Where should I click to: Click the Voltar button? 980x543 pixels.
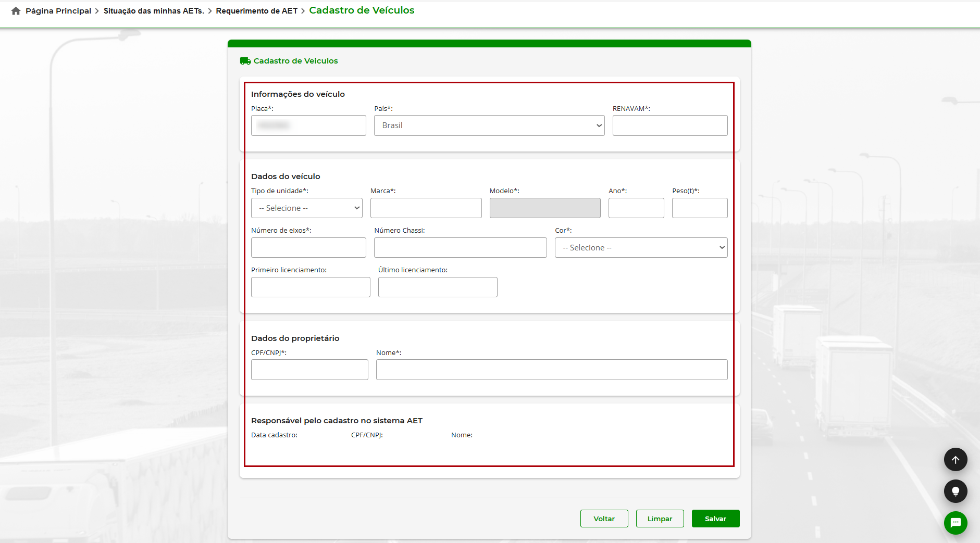(604, 519)
